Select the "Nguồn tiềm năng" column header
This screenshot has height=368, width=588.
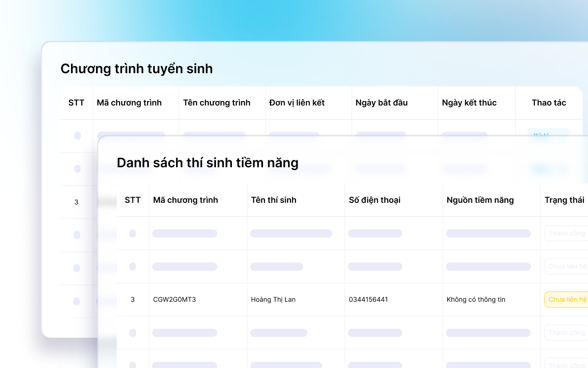pos(480,200)
